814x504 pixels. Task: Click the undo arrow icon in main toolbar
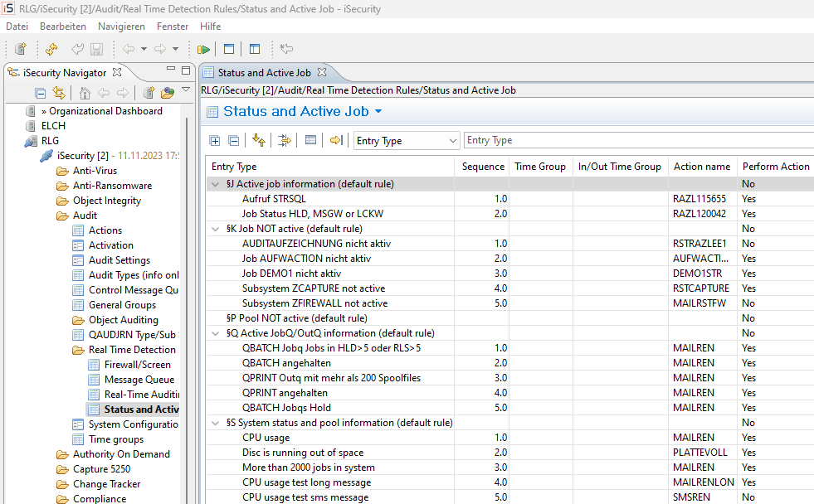pos(77,49)
